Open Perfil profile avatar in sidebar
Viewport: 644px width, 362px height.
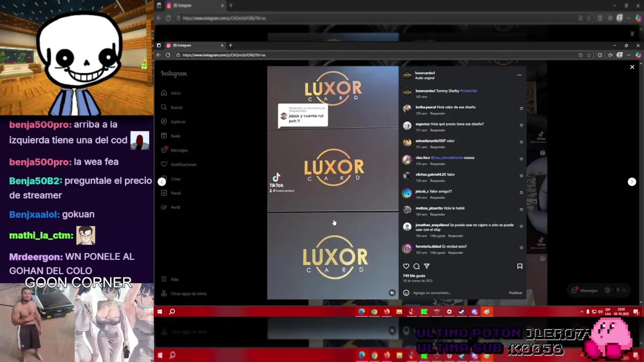pos(164,207)
